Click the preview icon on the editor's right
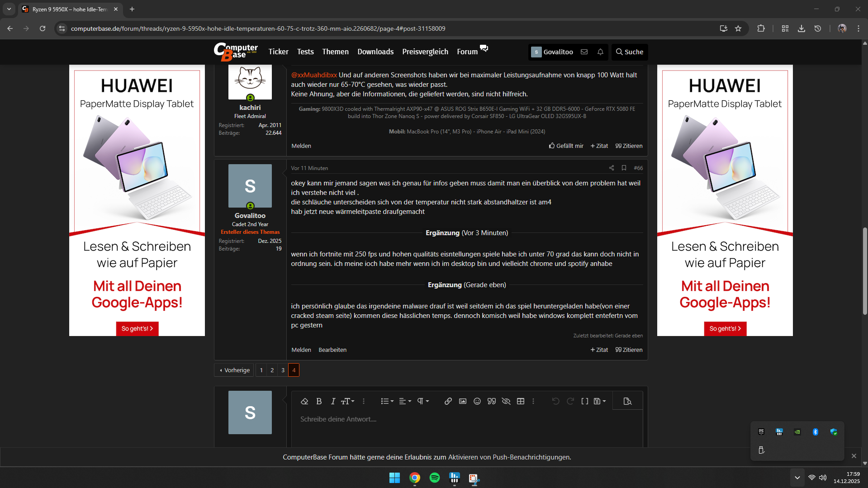Screen dimensions: 868x488 (x=627, y=401)
